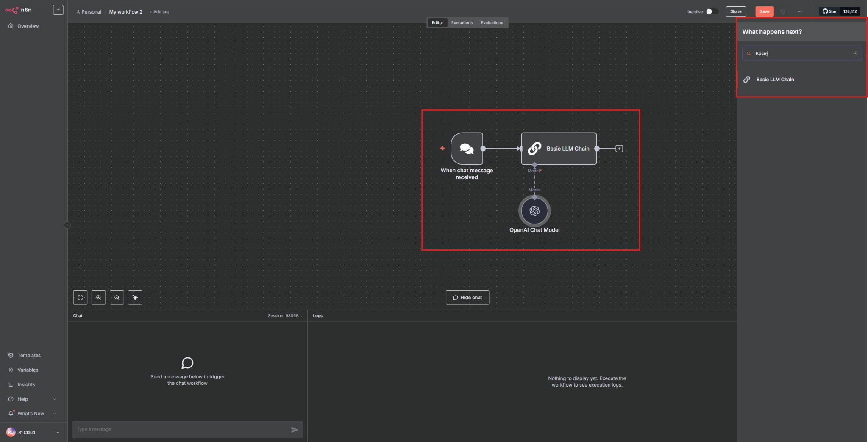
Task: Select Basic LLM Chain from results
Action: pos(801,80)
